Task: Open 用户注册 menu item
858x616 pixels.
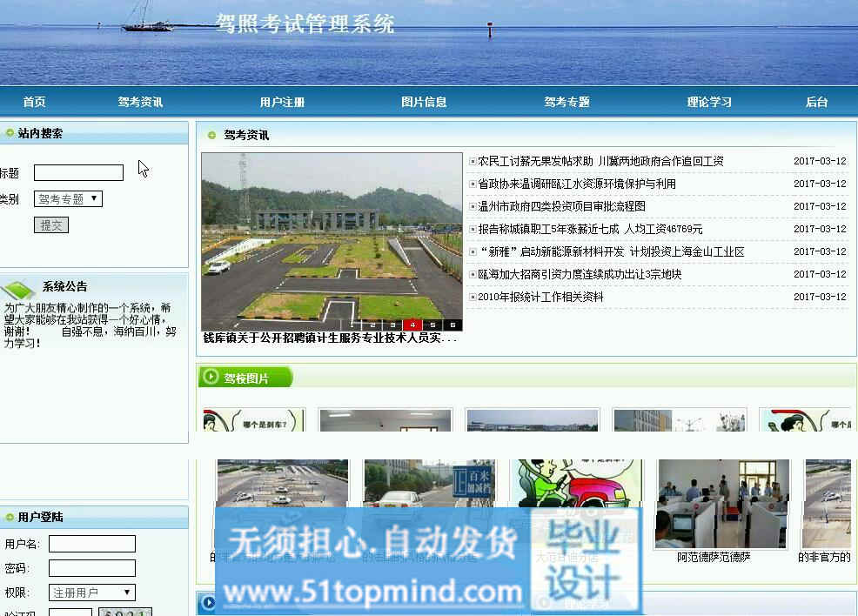Action: click(282, 102)
